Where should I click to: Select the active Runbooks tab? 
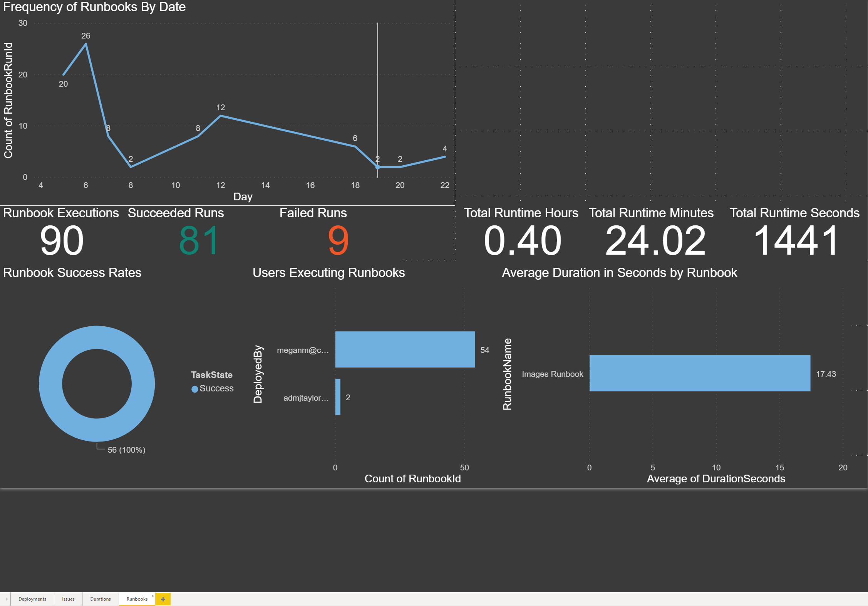click(x=137, y=599)
